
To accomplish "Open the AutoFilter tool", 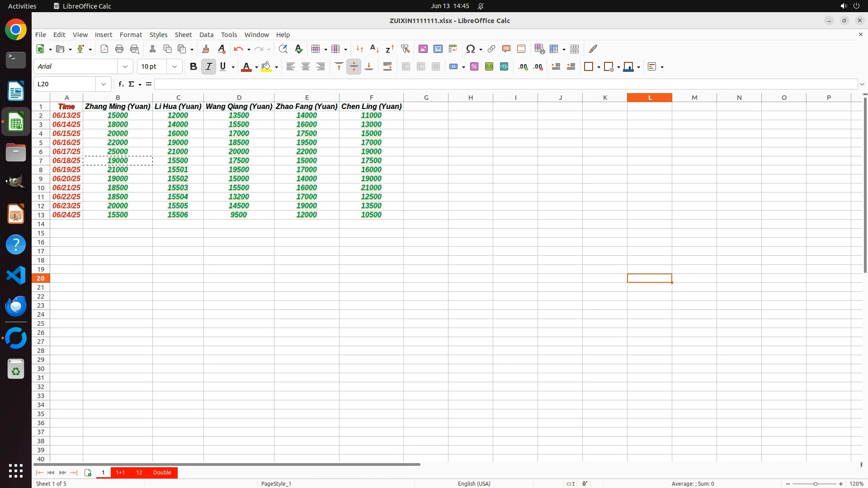I will tap(405, 49).
